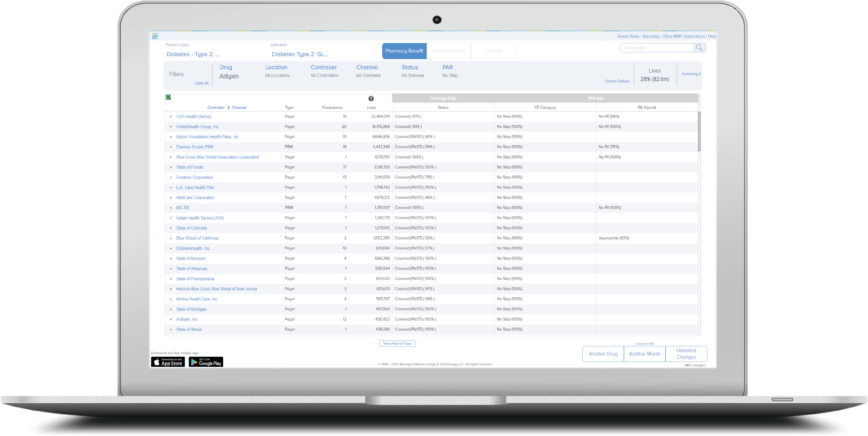Click Show Rest of Class

pyautogui.click(x=397, y=343)
